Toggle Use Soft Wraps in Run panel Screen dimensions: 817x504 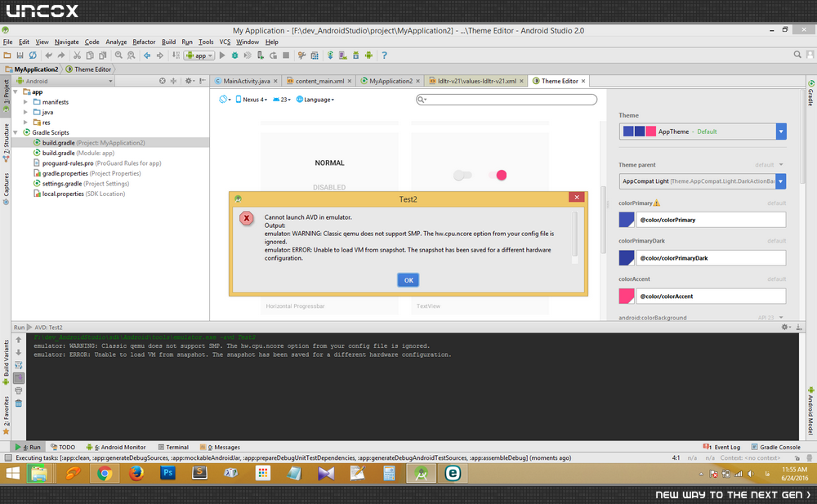pos(19,365)
